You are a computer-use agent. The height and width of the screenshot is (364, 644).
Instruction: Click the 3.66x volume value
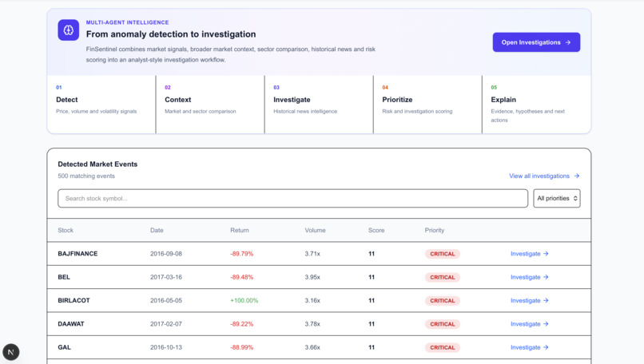point(312,347)
